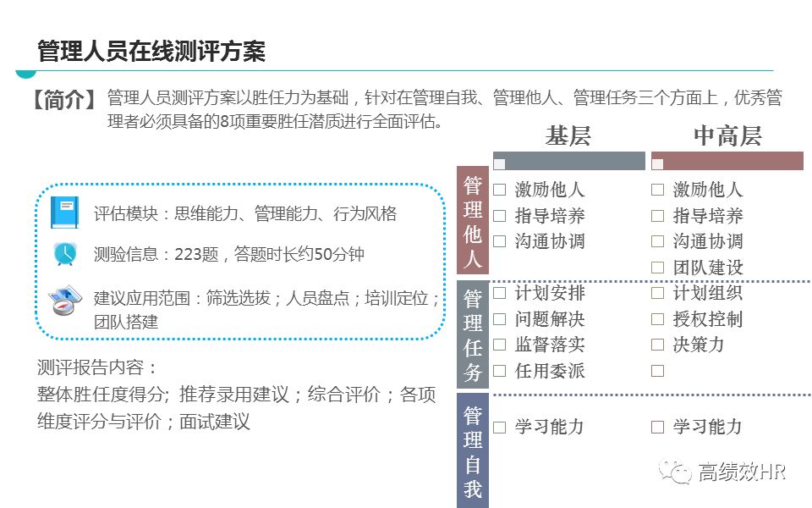The height and width of the screenshot is (508, 812).
Task: Check the 任用委派 checkbox
Action: click(499, 371)
